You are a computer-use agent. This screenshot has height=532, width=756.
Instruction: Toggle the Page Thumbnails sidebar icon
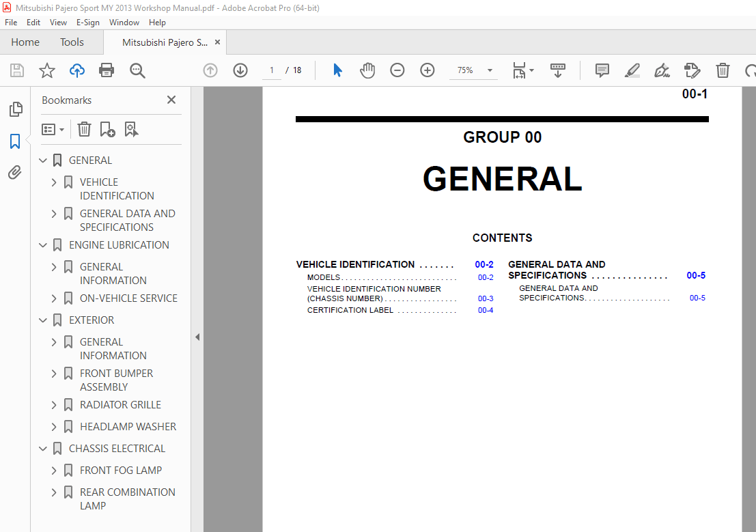[15, 109]
